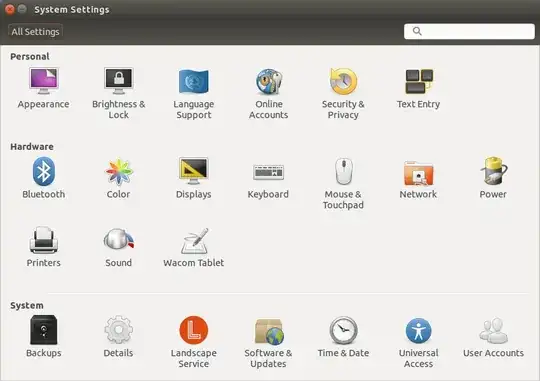
Task: Click the All Settings button
Action: click(x=35, y=32)
